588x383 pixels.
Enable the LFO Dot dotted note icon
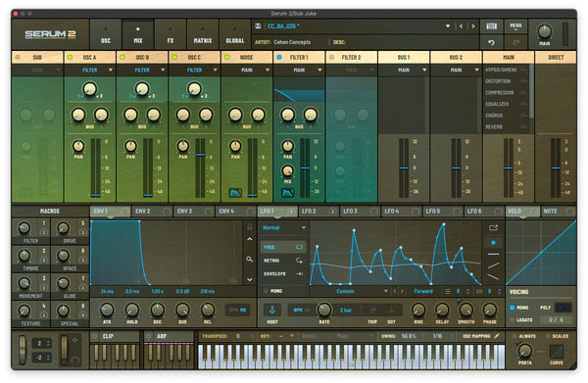coord(391,311)
